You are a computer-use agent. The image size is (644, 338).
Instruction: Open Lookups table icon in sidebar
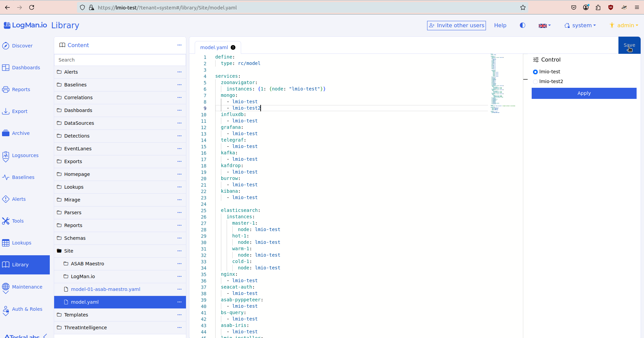6,243
